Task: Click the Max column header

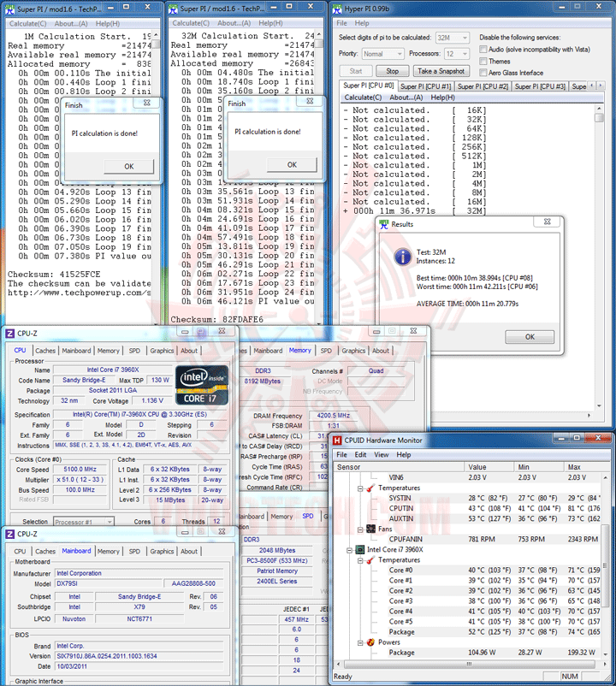Action: (x=586, y=467)
